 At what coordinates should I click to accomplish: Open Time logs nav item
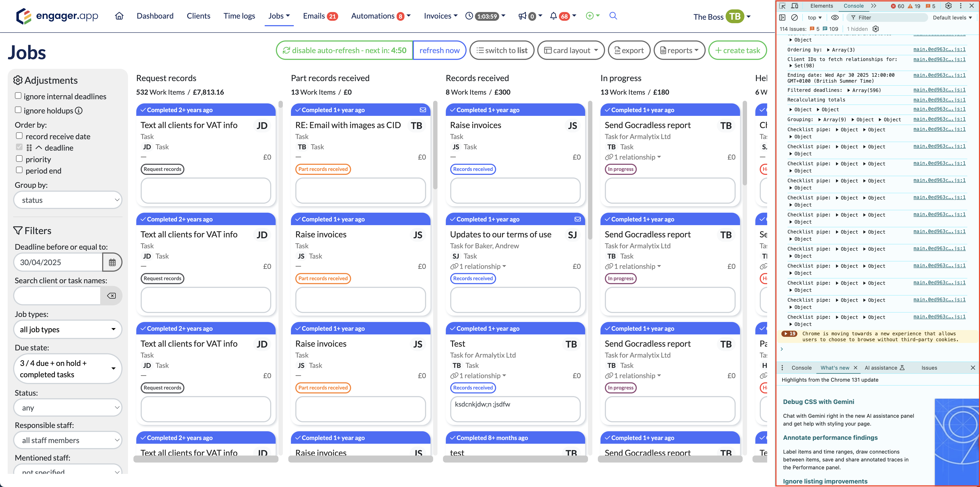pos(239,16)
